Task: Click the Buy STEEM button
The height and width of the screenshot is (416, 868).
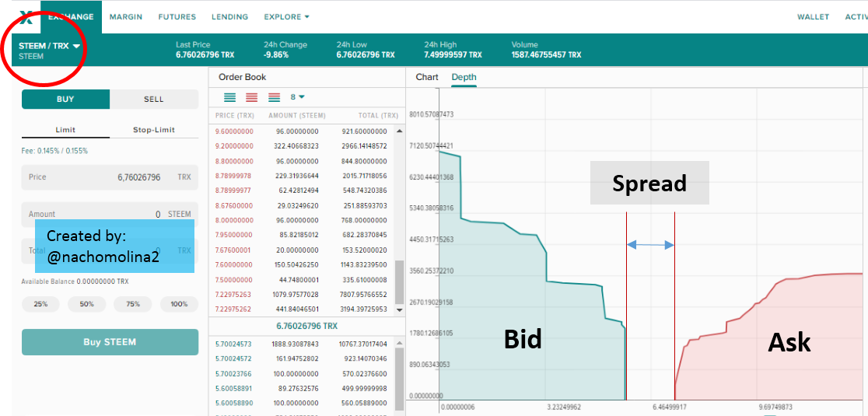Action: 110,342
